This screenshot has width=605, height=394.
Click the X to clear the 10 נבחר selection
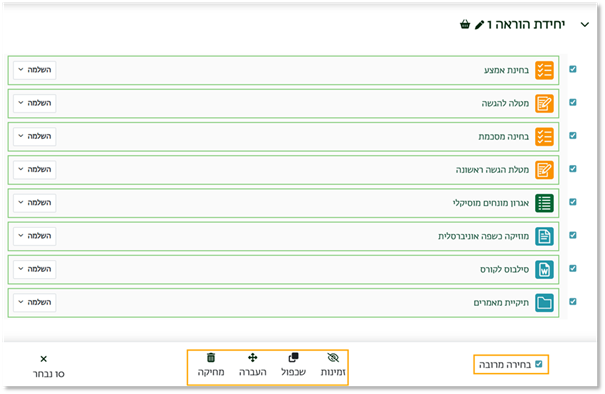click(44, 359)
